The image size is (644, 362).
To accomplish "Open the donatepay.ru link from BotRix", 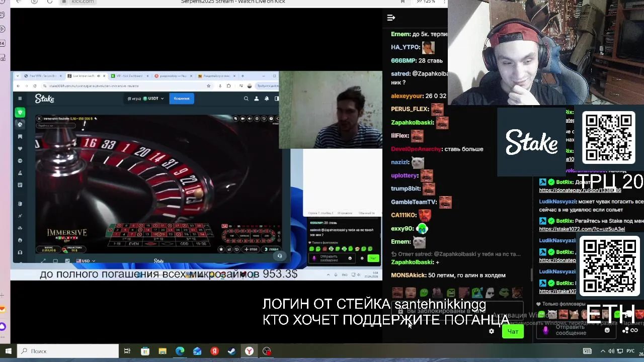I will 580,191.
